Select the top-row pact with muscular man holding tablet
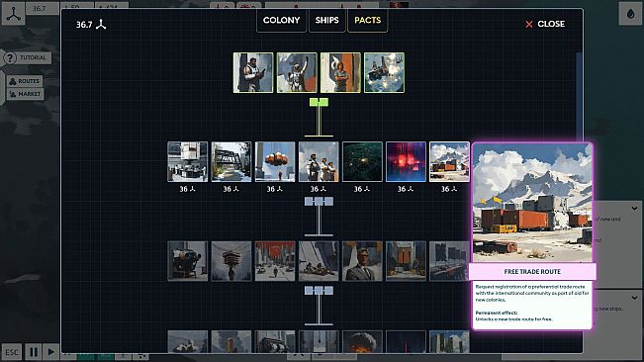Image resolution: width=644 pixels, height=362 pixels. click(253, 72)
